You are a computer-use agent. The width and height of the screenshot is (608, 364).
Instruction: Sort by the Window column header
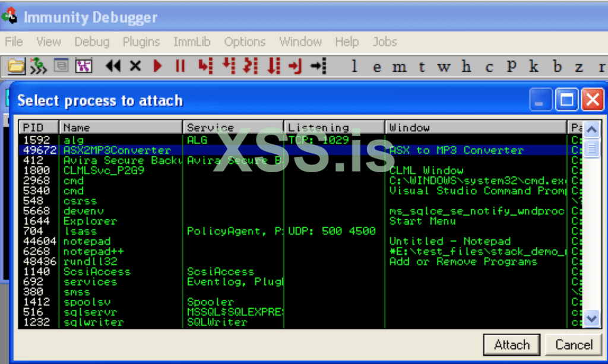[x=476, y=127]
